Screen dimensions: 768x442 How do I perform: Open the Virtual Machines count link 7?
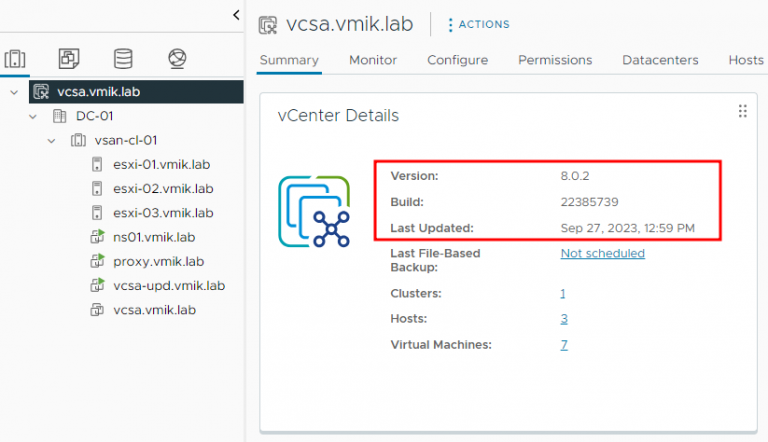(564, 345)
